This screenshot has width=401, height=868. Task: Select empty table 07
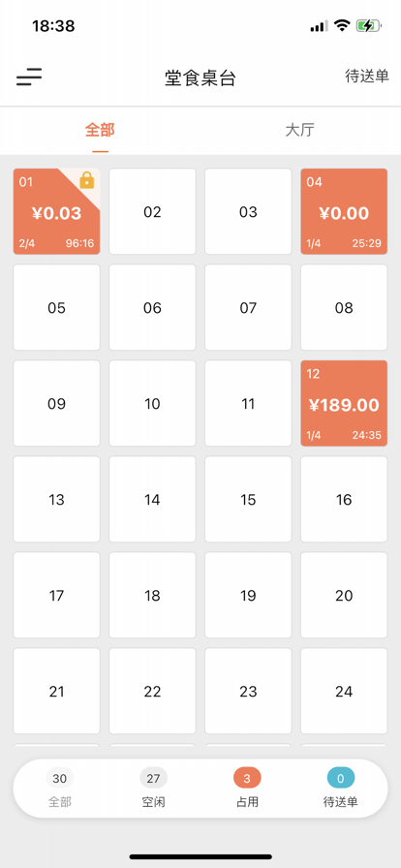(x=248, y=307)
